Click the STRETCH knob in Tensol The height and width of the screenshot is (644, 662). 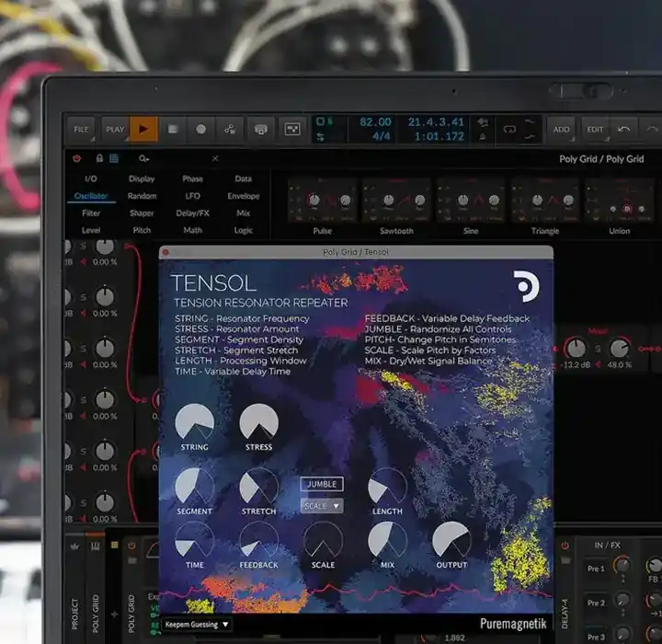pos(258,487)
